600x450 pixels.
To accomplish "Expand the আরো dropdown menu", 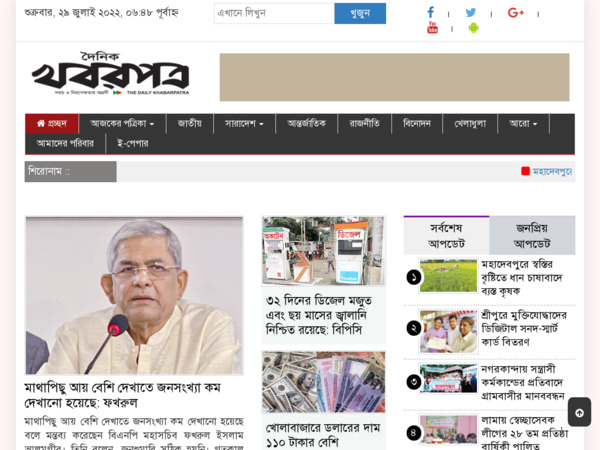I will tap(523, 124).
